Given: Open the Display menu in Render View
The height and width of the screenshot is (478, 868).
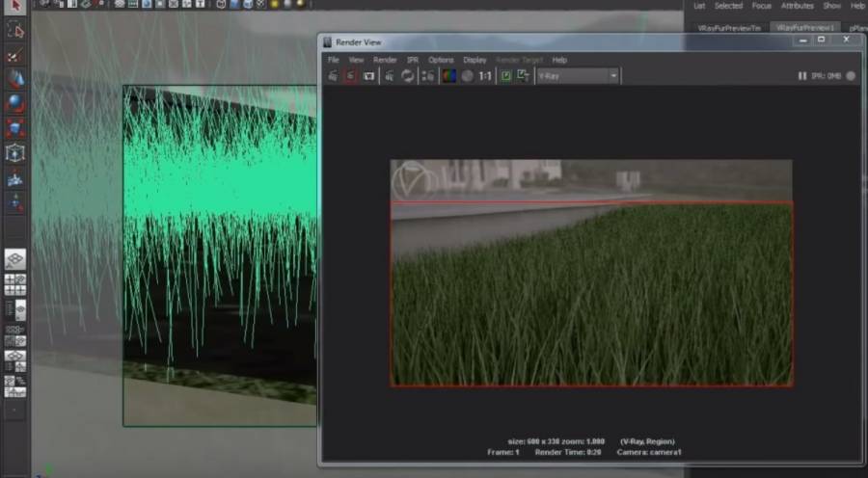Looking at the screenshot, I should click(475, 60).
